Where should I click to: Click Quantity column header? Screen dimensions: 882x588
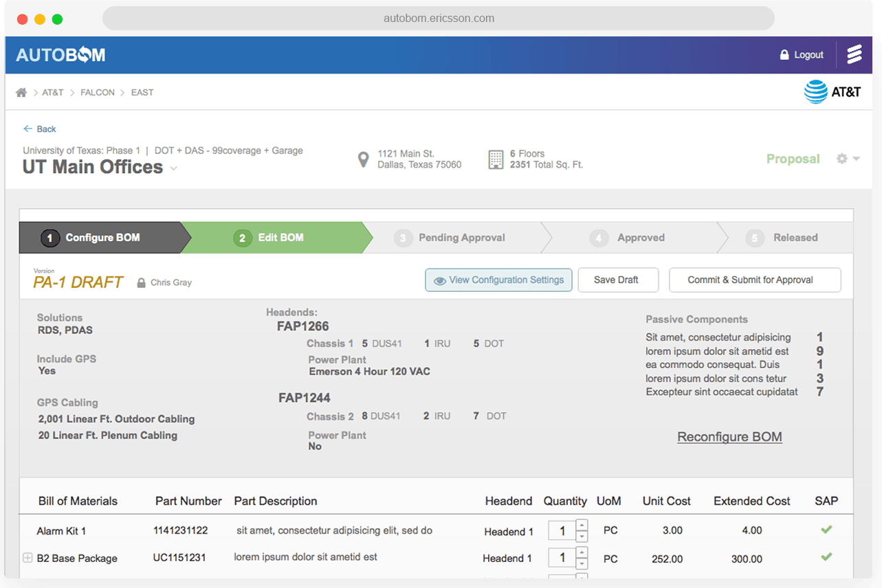tap(565, 501)
